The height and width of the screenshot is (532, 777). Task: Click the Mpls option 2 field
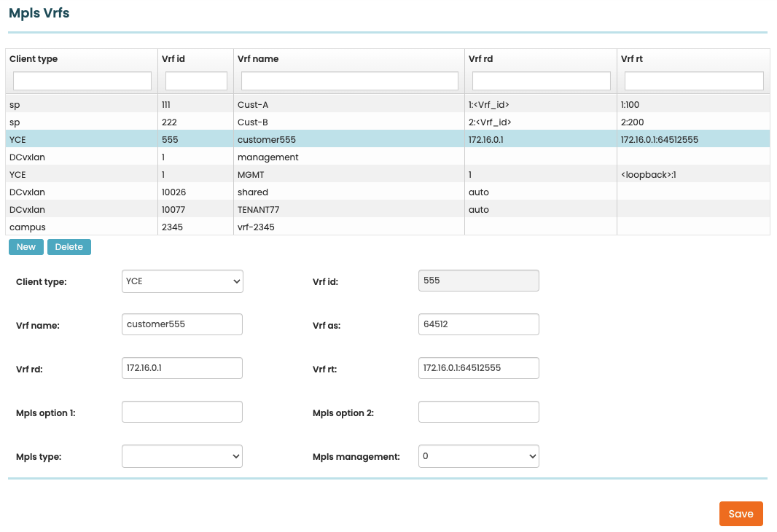click(478, 412)
